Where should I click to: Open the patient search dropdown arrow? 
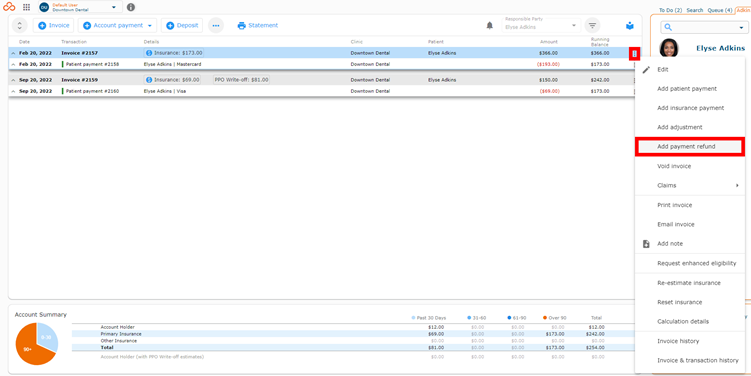740,28
